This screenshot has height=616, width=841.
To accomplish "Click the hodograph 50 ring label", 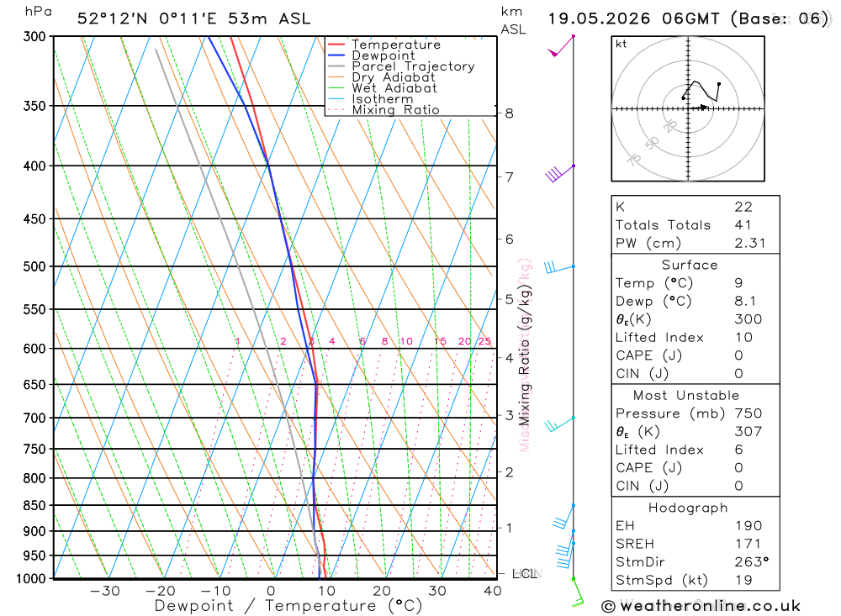I will 652,144.
